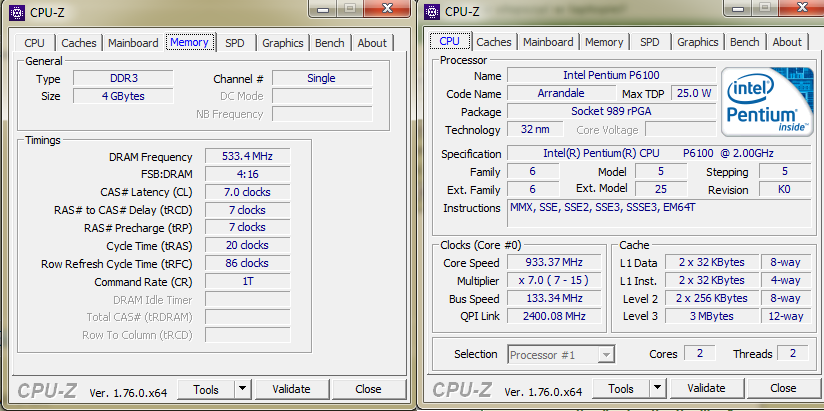Click the 1T command rate value
Viewport: 824px width, 411px height.
(x=247, y=281)
